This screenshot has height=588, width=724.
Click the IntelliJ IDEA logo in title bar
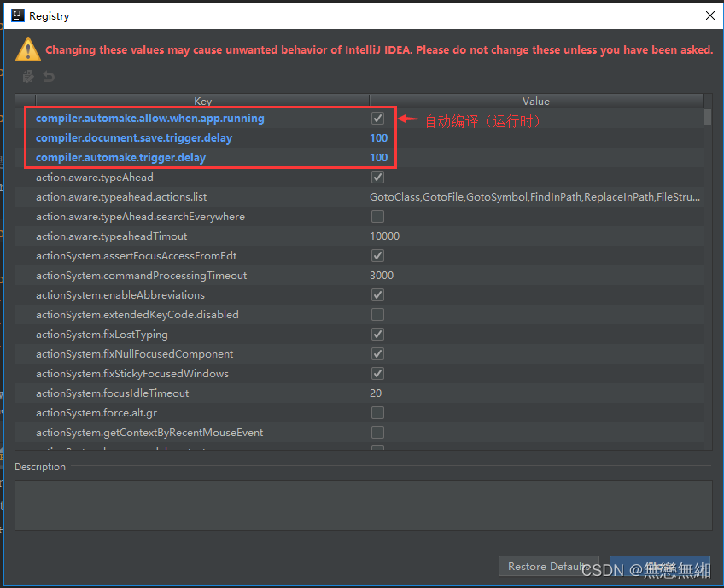pos(18,15)
